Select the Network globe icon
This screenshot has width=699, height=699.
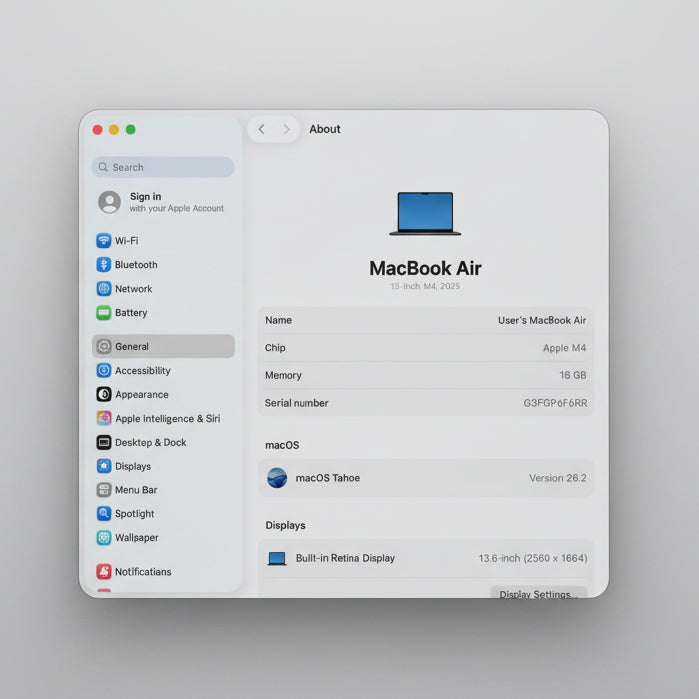[103, 289]
